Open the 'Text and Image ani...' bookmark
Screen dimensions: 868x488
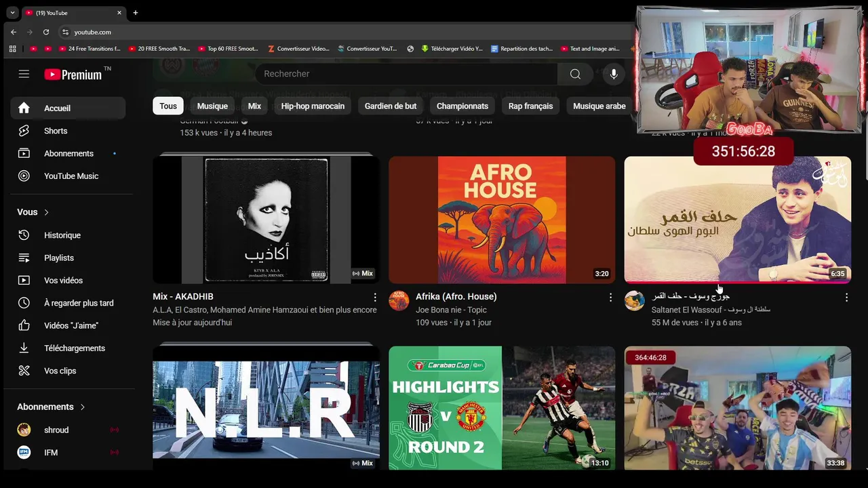click(x=591, y=49)
